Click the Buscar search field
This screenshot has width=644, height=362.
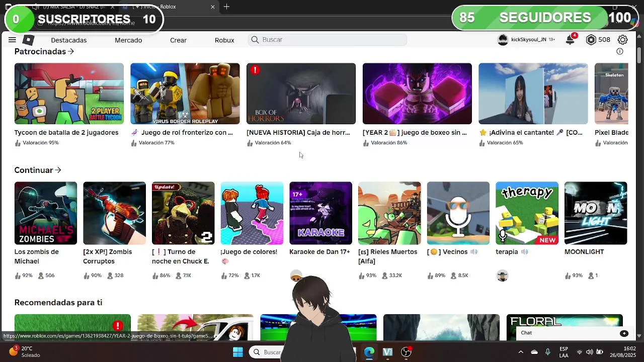point(328,40)
